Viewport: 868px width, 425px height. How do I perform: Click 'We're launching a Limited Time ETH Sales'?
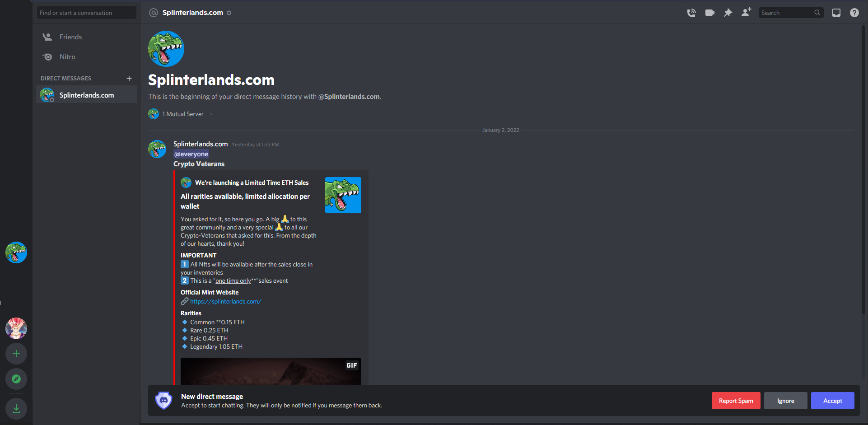(x=252, y=182)
